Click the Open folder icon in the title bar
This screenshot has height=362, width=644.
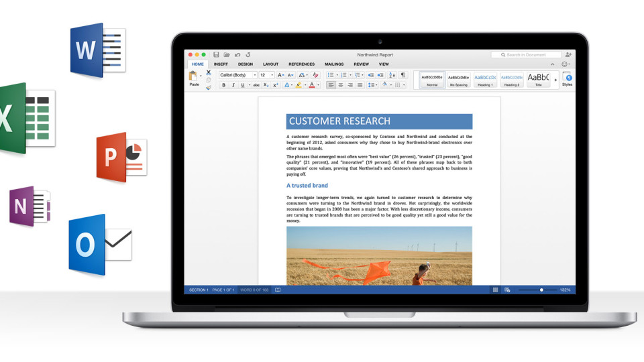(x=227, y=54)
